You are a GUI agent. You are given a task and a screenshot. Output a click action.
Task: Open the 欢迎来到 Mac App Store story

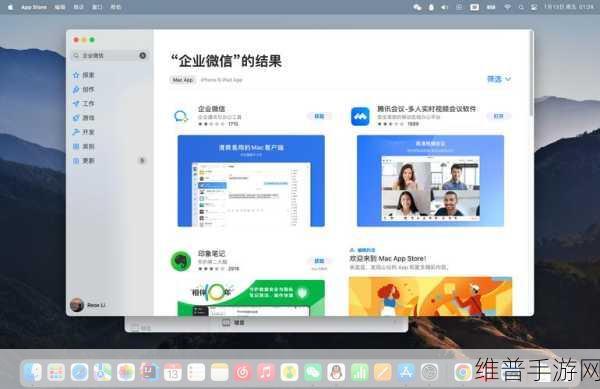387,259
